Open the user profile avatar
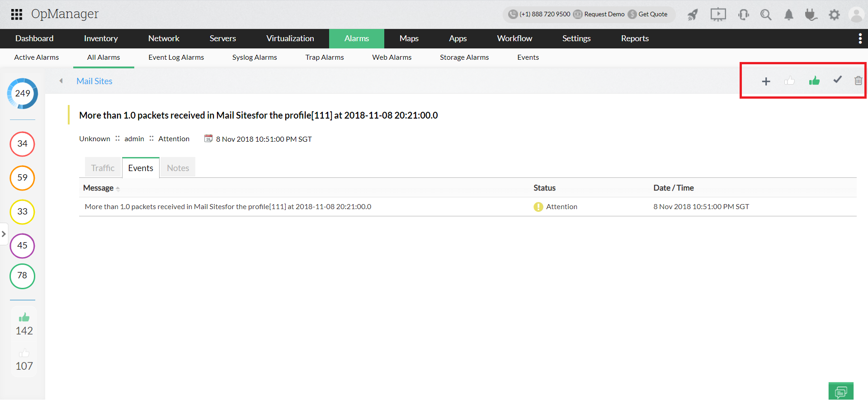 pyautogui.click(x=857, y=15)
